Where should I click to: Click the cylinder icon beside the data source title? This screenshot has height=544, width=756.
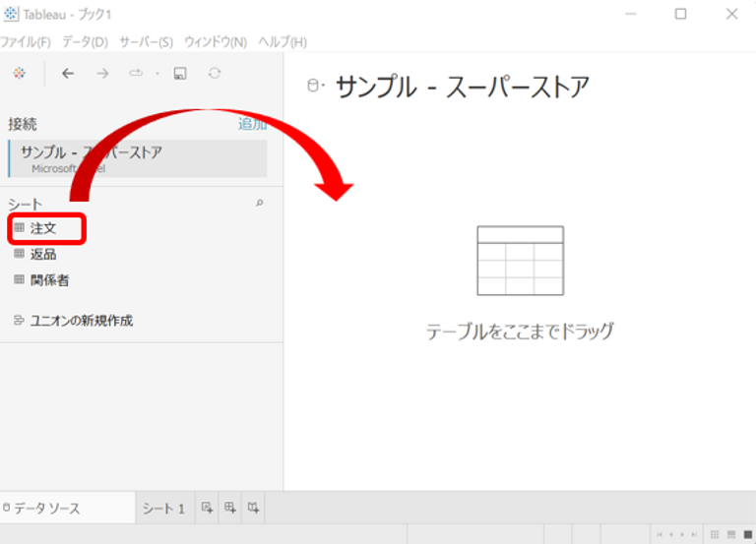(314, 86)
